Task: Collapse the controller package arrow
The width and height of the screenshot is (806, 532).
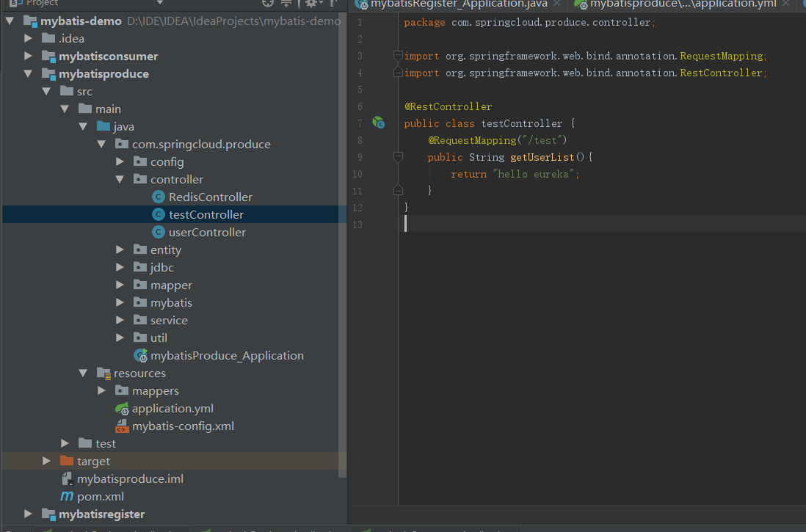Action: (x=120, y=179)
